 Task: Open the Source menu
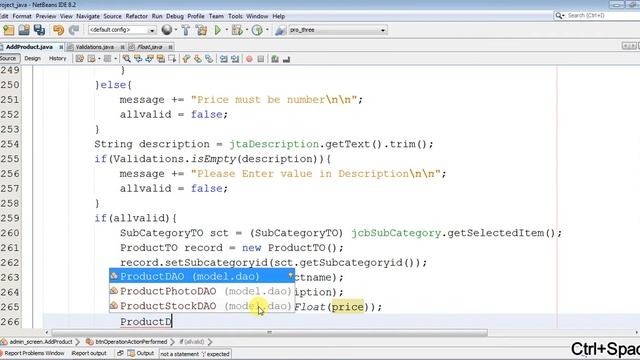112,16
